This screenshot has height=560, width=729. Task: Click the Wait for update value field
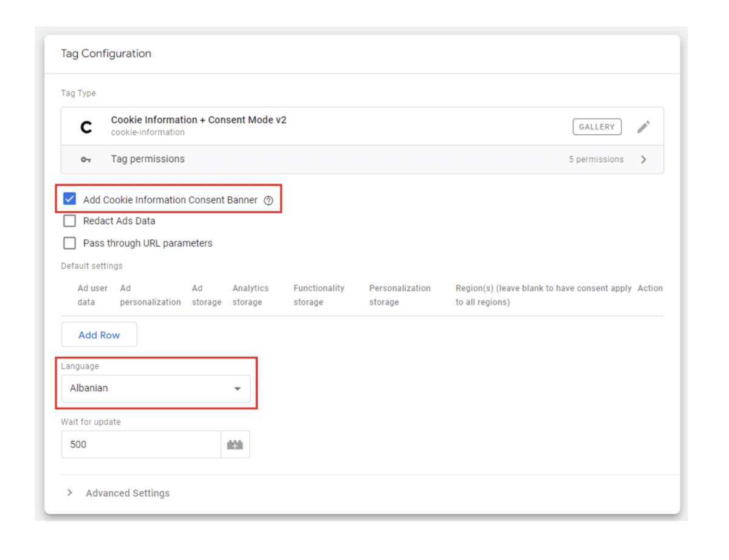click(x=140, y=444)
